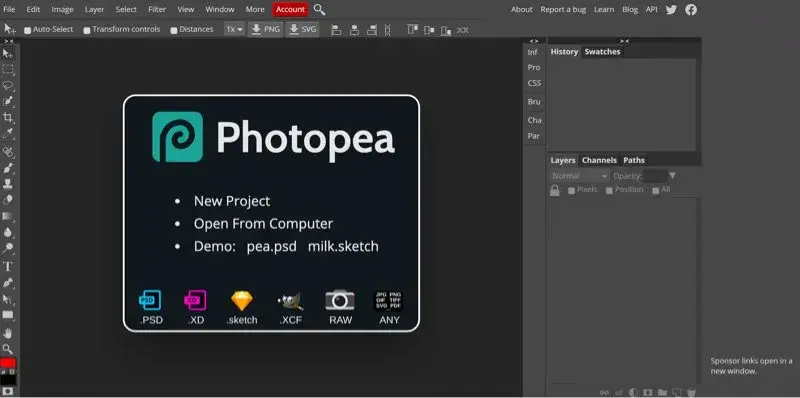The image size is (800, 398).
Task: Switch to the Paths tab
Action: tap(634, 160)
